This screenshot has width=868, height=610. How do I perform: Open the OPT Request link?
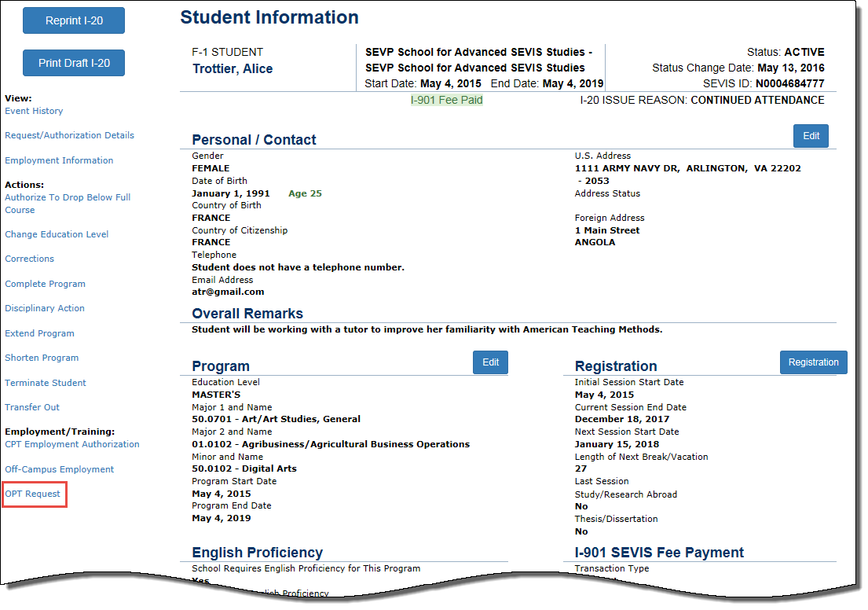coord(33,494)
